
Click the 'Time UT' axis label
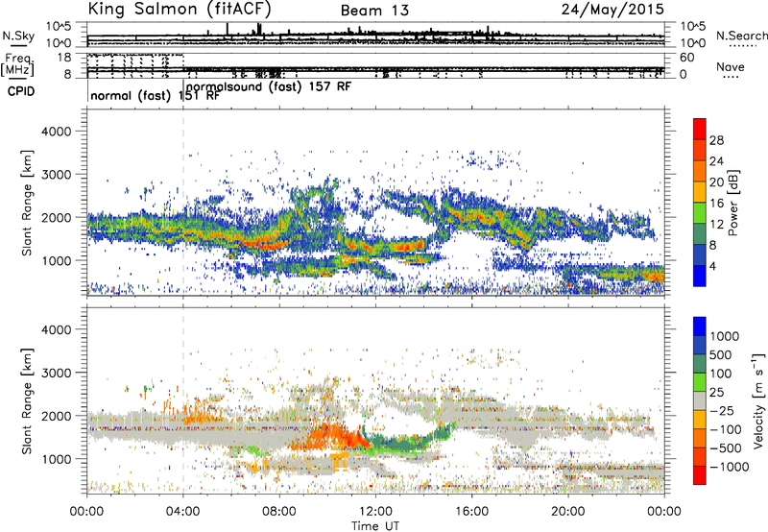(x=375, y=526)
